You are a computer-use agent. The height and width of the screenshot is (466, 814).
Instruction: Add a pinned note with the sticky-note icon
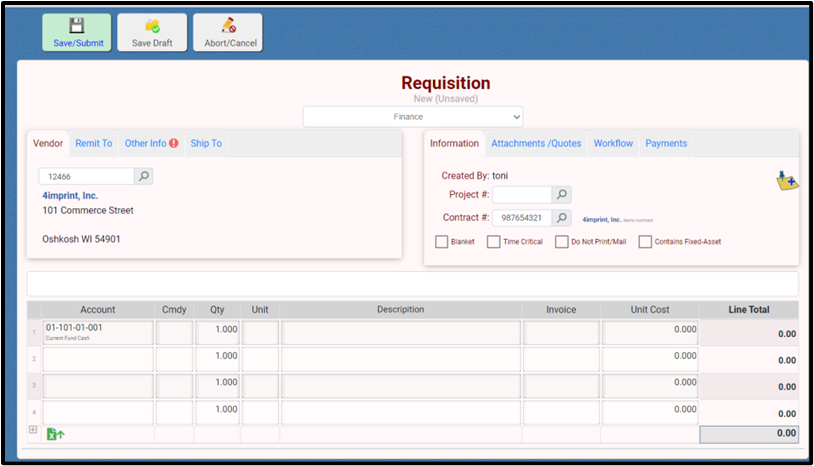click(x=786, y=181)
